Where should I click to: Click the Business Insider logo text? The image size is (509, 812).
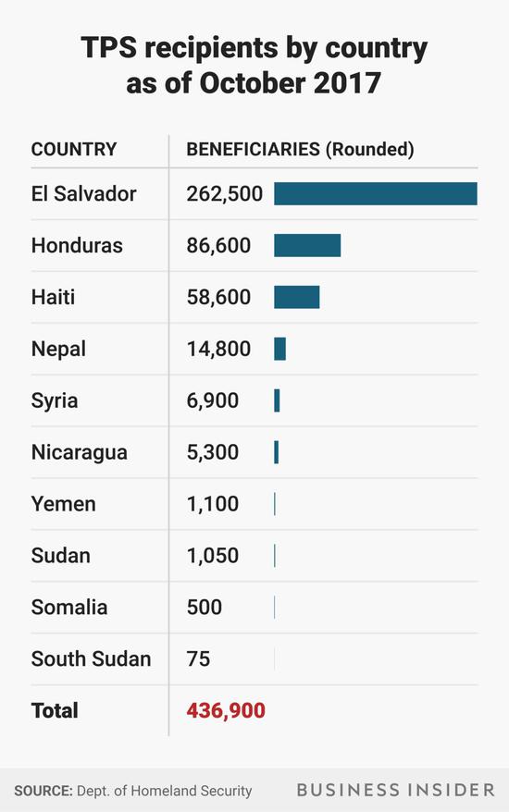click(396, 790)
